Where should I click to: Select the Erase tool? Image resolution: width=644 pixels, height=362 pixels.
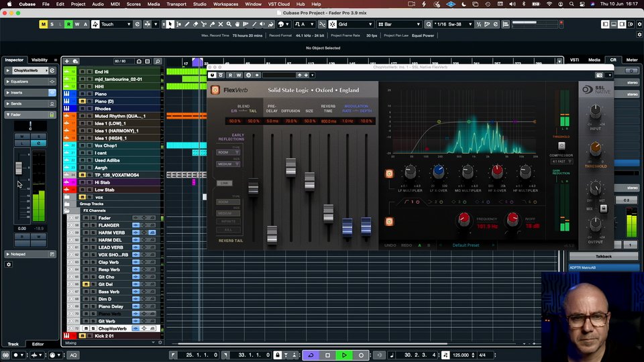pos(195,24)
